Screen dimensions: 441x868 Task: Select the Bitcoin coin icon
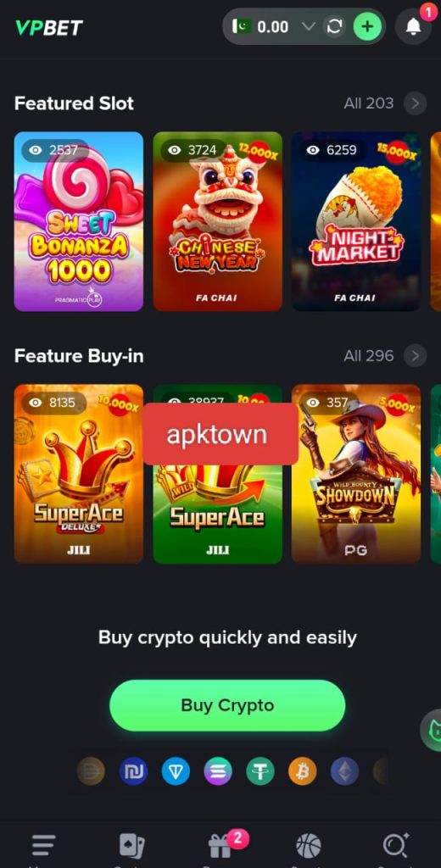point(303,771)
